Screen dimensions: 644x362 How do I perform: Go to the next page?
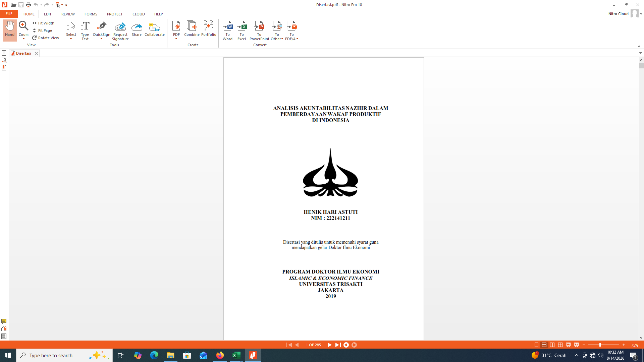pos(329,345)
